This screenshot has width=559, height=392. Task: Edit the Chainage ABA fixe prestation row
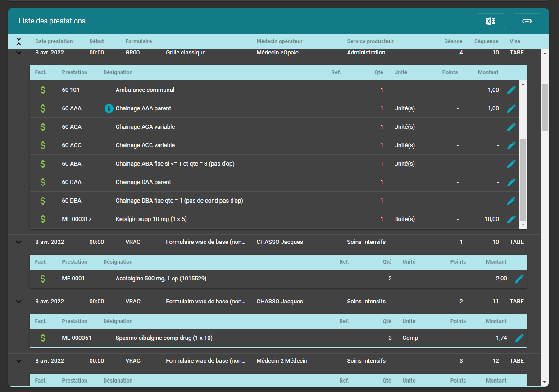511,163
